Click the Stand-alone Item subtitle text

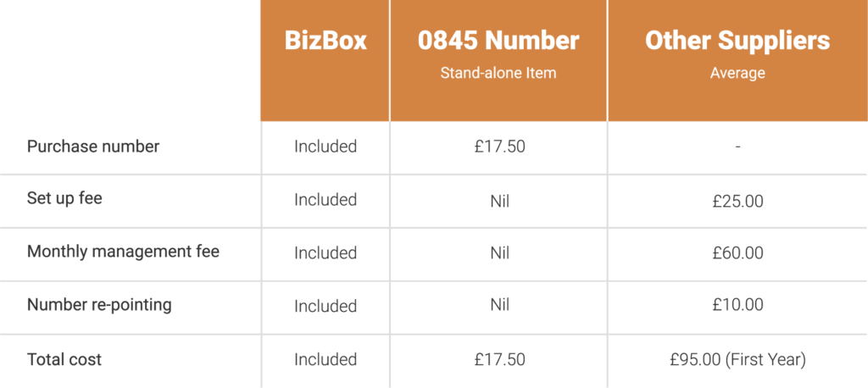click(x=498, y=73)
